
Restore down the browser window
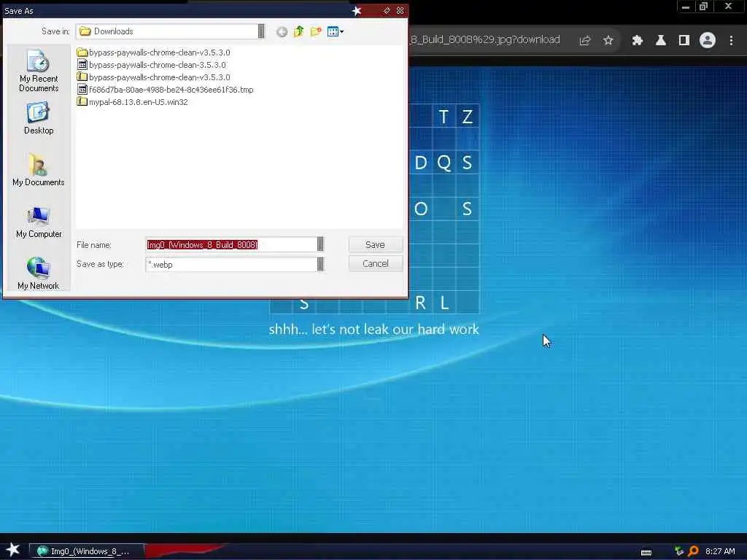point(704,7)
